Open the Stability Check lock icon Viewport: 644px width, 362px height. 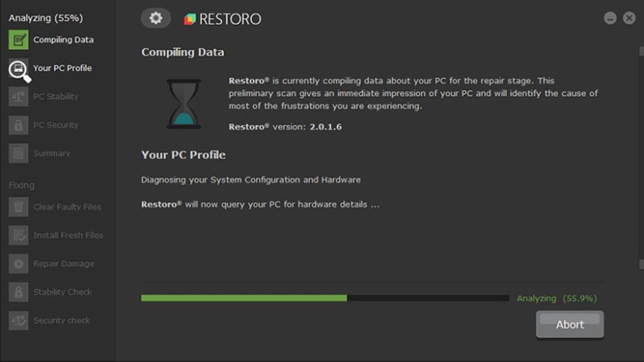tap(18, 292)
